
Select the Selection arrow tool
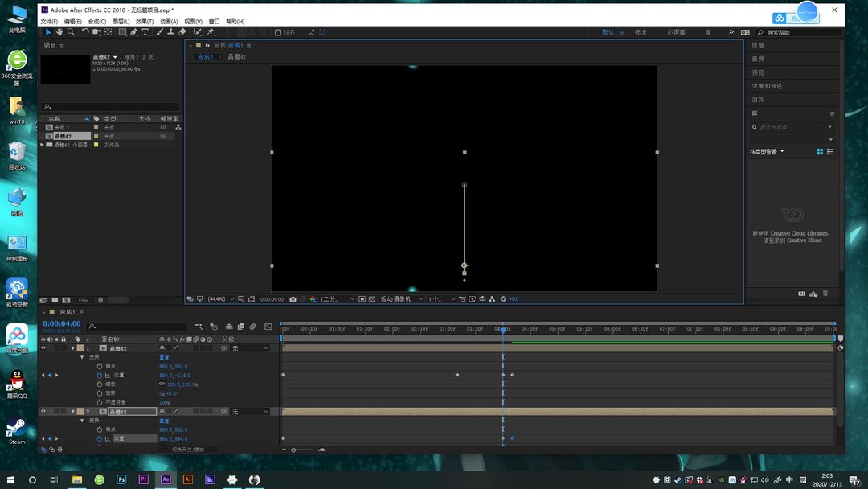49,32
